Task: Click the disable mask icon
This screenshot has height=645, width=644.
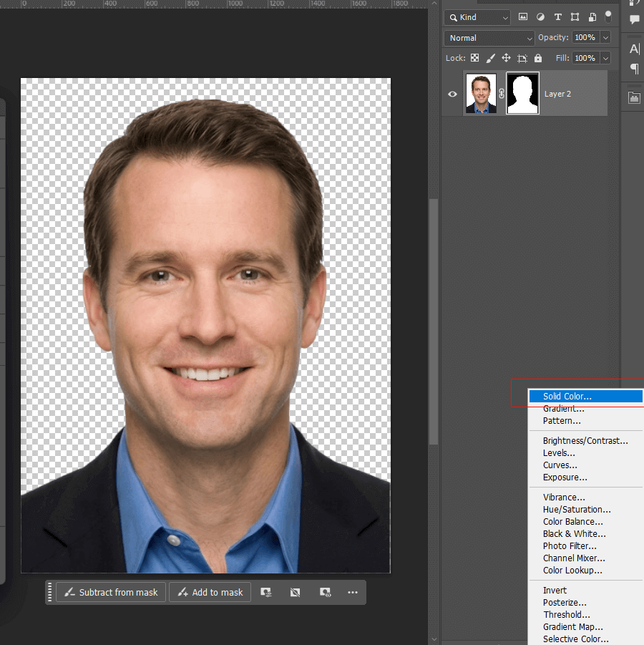Action: point(295,593)
